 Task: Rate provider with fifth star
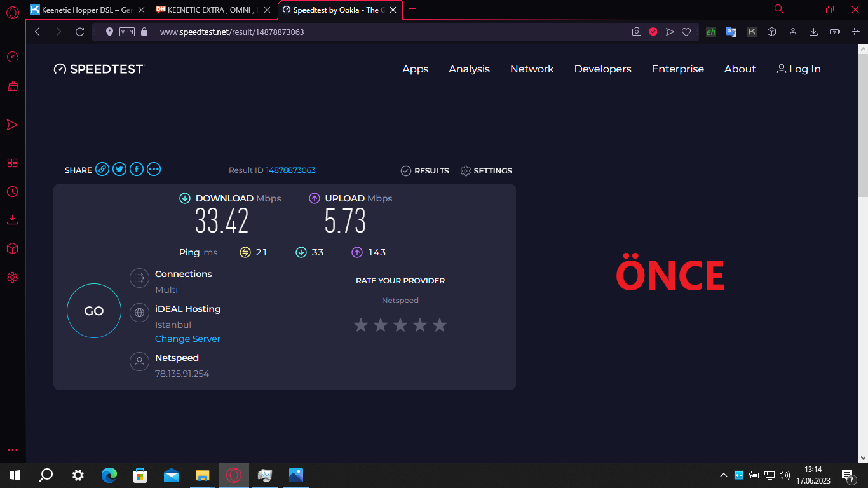click(x=440, y=325)
